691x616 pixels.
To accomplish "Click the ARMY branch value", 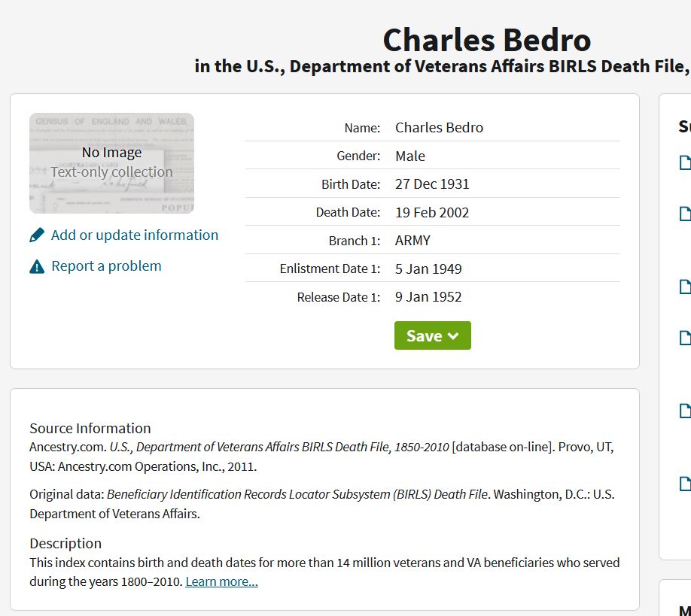I will coord(412,241).
